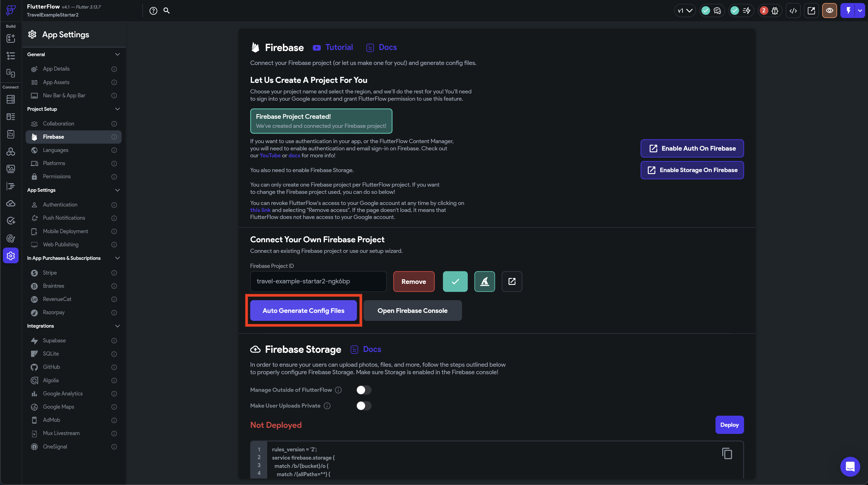Open support chat bubble

[x=850, y=466]
